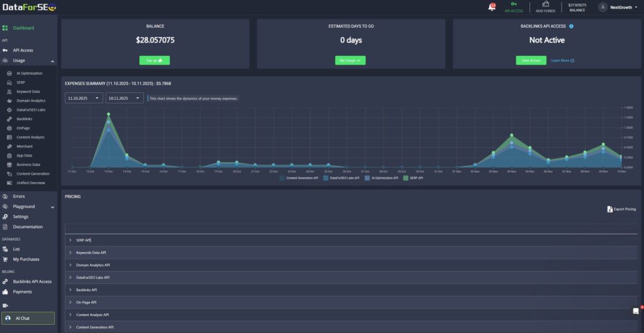Image resolution: width=644 pixels, height=333 pixels.
Task: Click the Settings gear icon in sidebar
Action: coord(6,217)
